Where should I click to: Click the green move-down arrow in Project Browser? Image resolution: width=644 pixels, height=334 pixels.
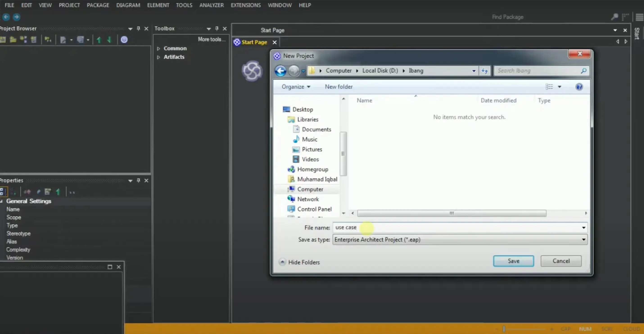click(109, 40)
